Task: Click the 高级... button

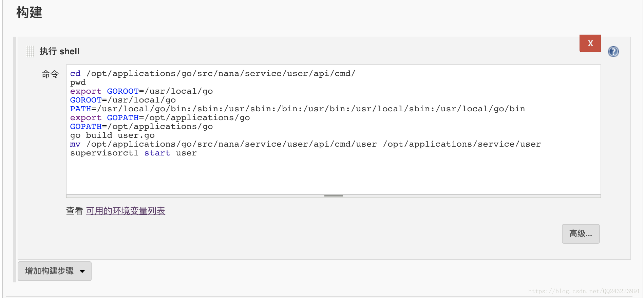Action: click(x=581, y=234)
